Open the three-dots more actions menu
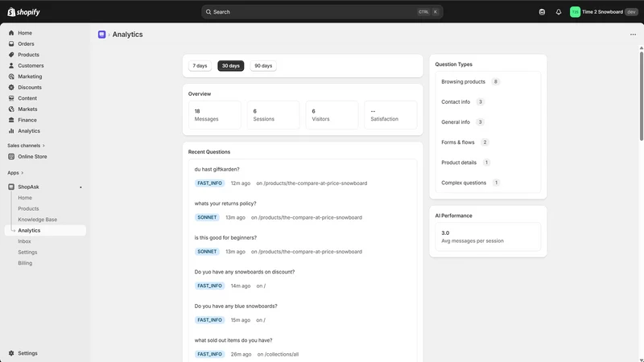The width and height of the screenshot is (644, 362). (633, 35)
